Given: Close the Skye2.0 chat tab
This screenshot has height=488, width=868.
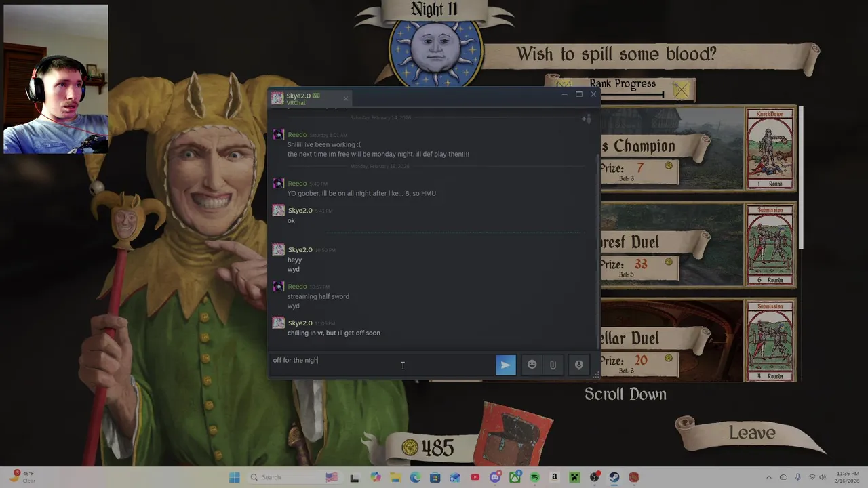Looking at the screenshot, I should (x=345, y=98).
